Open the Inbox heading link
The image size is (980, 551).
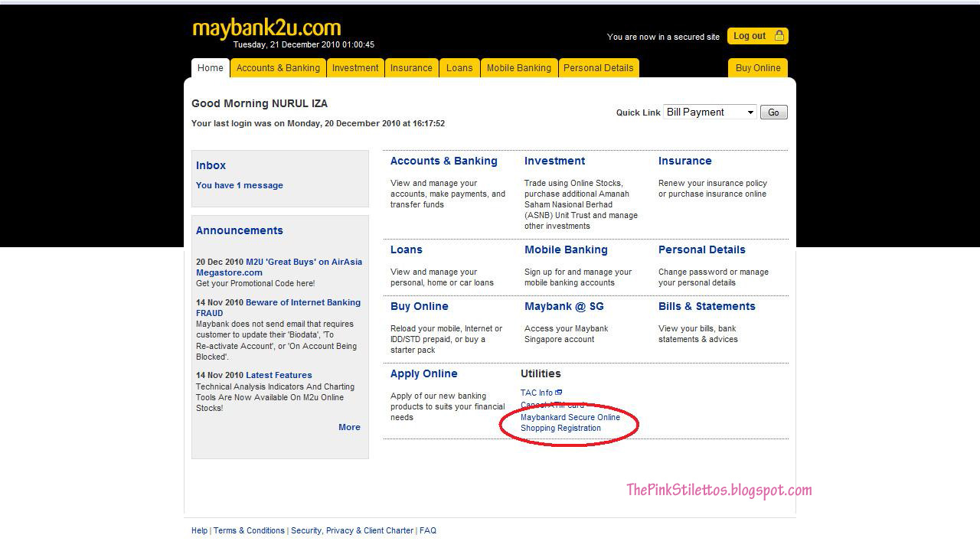click(211, 165)
